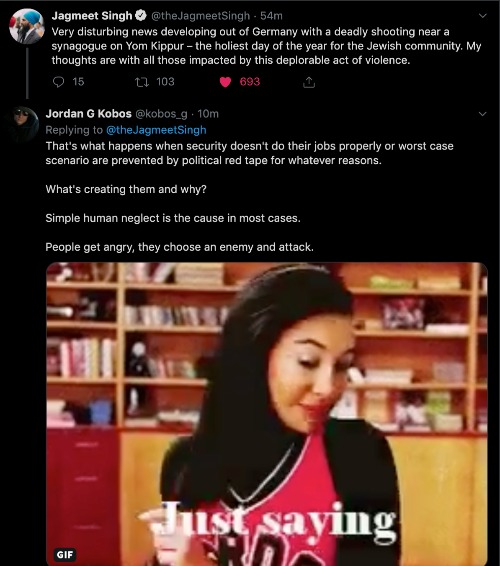View the 103 retweets count

tap(165, 82)
